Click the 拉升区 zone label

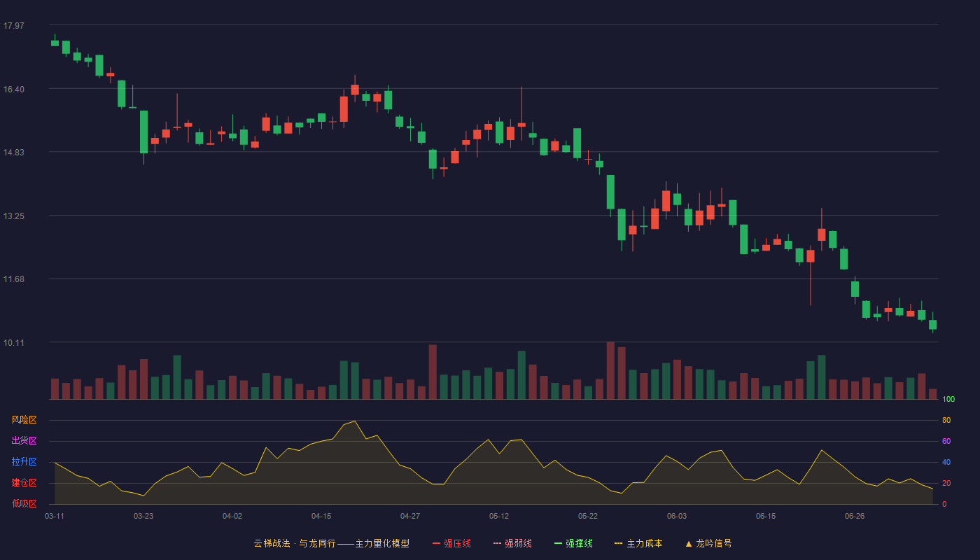tap(24, 462)
